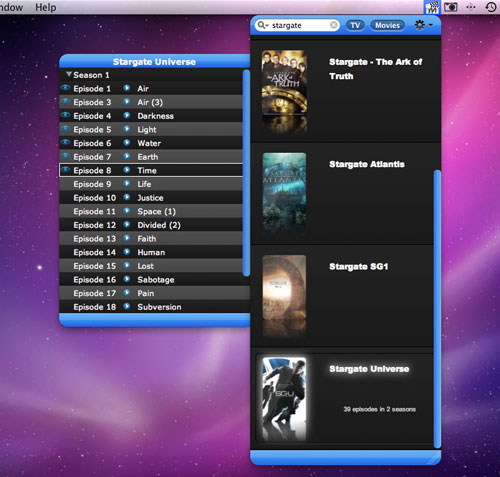Click play arrow next to Water
Screen dimensions: 500x477
(126, 143)
